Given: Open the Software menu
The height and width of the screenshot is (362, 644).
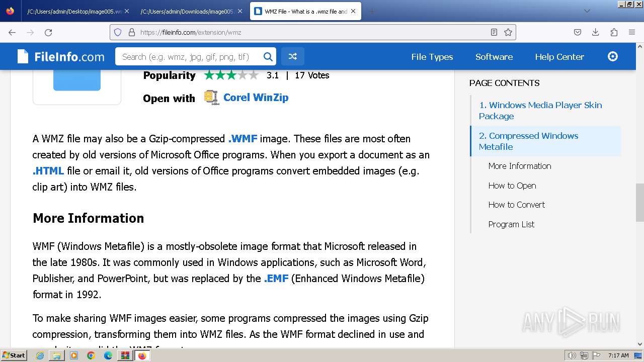Looking at the screenshot, I should click(494, 57).
